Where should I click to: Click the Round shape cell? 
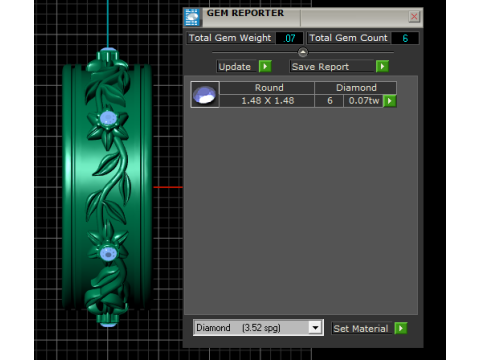coord(267,88)
